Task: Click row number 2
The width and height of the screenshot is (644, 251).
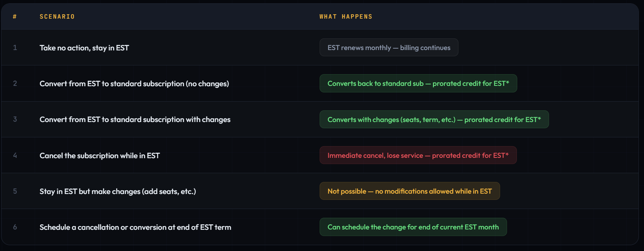Action: click(x=15, y=83)
